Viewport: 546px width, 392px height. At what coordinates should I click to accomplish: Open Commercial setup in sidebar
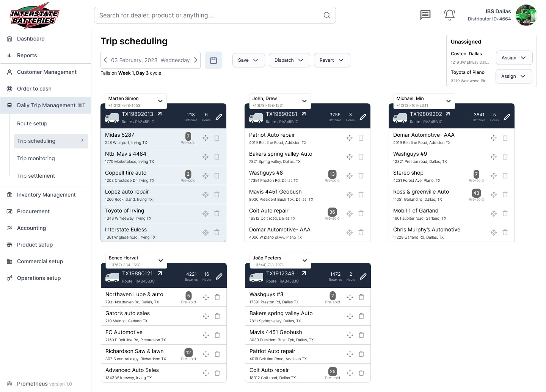click(x=45, y=261)
